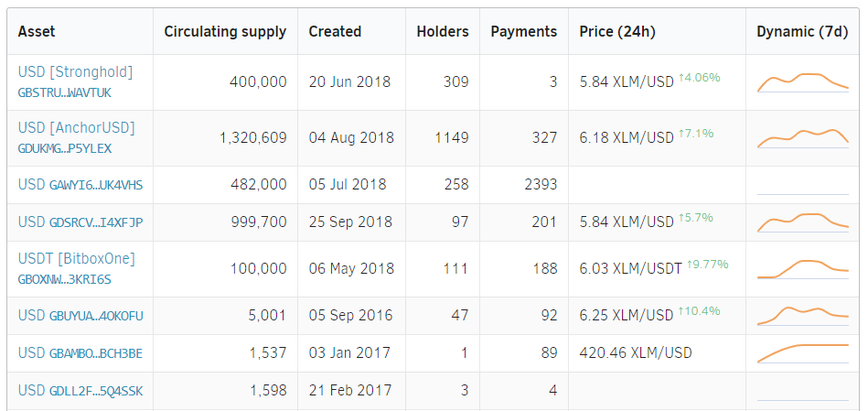Viewport: 868px width, 411px height.
Task: Click the GBAMBO 7-day sparkline chart
Action: point(803,353)
